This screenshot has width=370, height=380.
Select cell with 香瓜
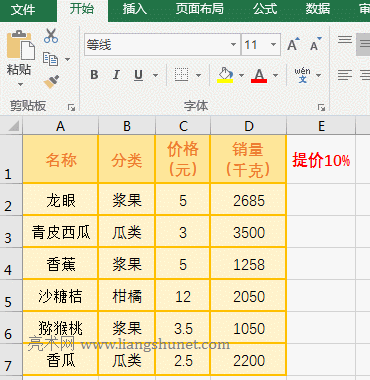(x=60, y=360)
